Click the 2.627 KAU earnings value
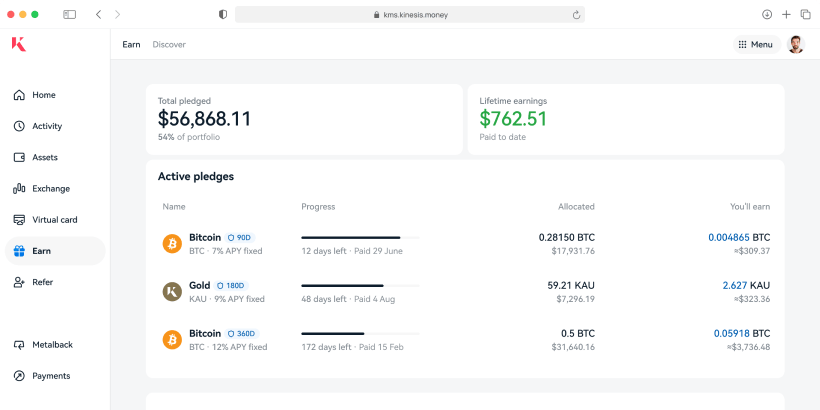The width and height of the screenshot is (820, 410). [746, 286]
